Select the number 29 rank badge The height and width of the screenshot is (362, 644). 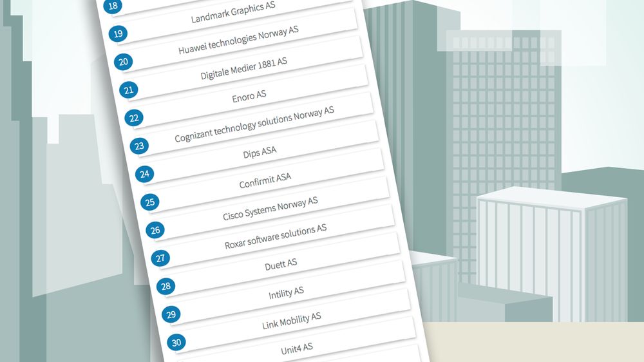click(x=171, y=314)
